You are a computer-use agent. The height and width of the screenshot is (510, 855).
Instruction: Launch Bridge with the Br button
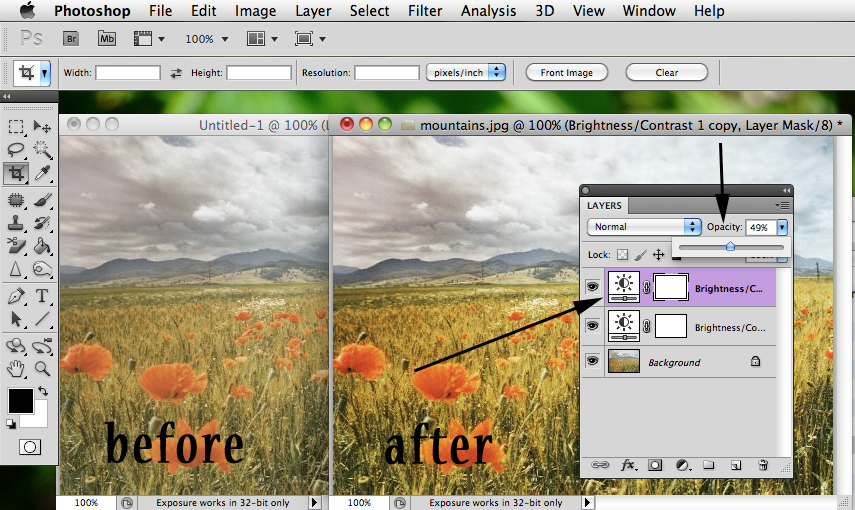[71, 39]
